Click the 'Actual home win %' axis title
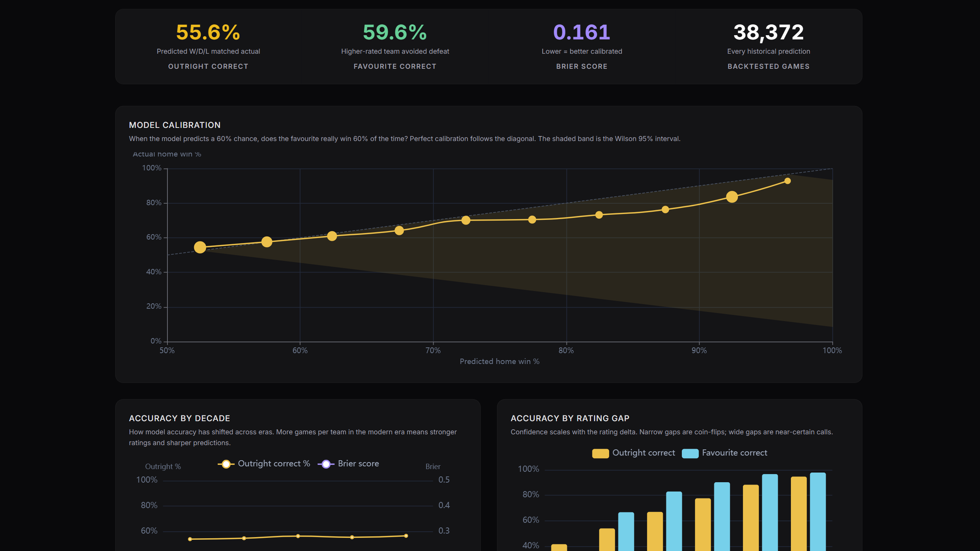The image size is (980, 551). (x=167, y=154)
